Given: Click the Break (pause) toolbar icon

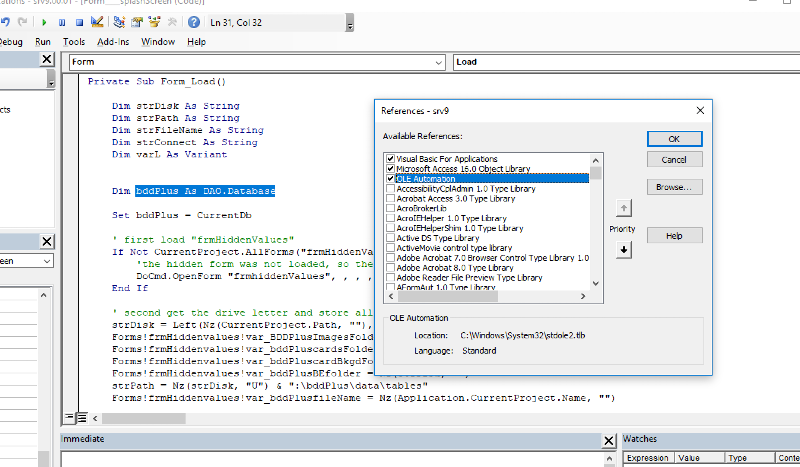Looking at the screenshot, I should (62, 22).
